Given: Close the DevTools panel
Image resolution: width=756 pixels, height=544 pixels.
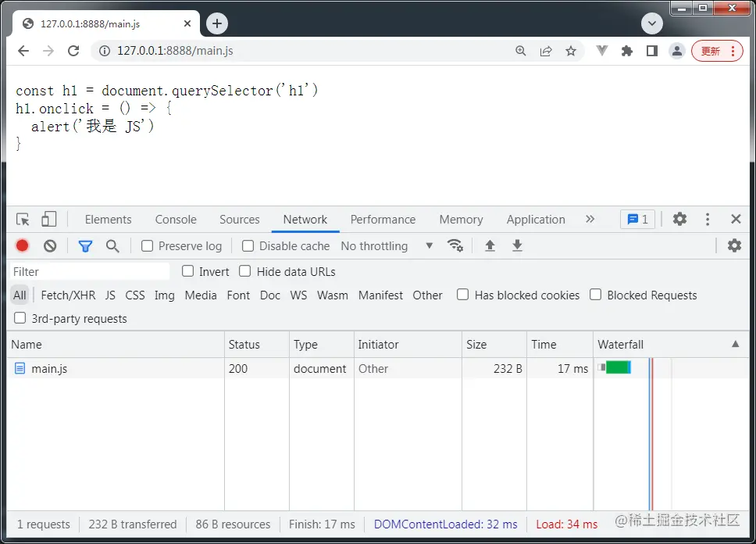Looking at the screenshot, I should point(736,219).
